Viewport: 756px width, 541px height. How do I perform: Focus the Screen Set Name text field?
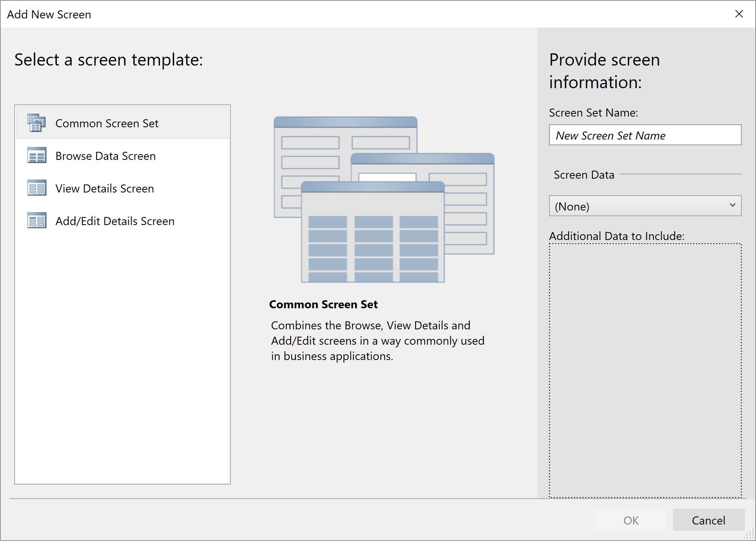pos(645,135)
